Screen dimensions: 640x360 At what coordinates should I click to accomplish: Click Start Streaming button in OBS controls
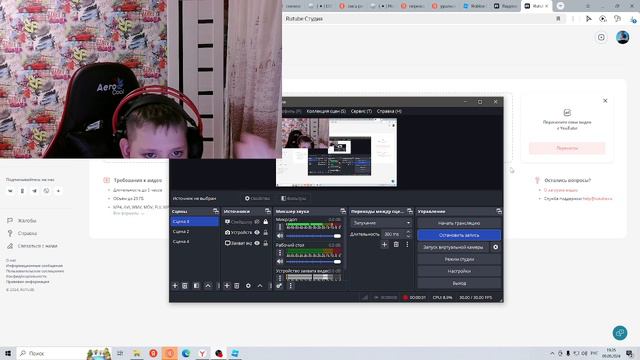tap(459, 223)
